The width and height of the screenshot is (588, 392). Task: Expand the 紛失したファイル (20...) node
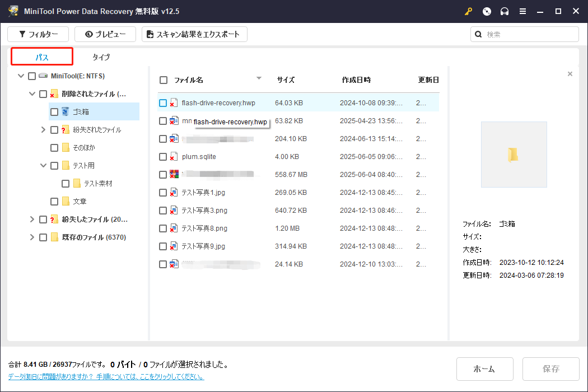click(32, 220)
